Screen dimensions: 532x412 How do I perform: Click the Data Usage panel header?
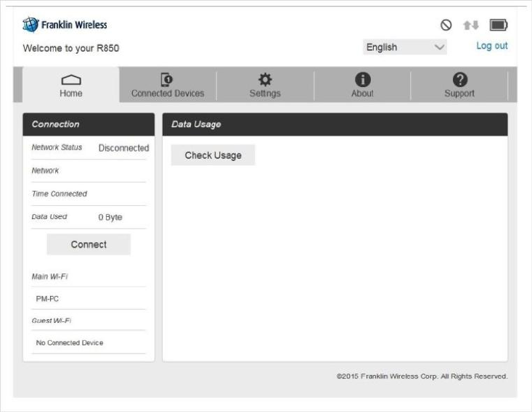(x=335, y=125)
